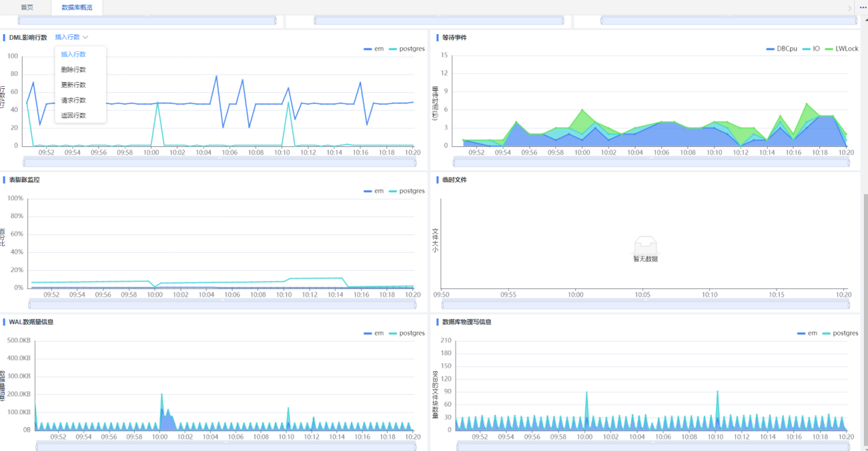Hide the postgres series in the DML影响行数 chart

point(407,49)
